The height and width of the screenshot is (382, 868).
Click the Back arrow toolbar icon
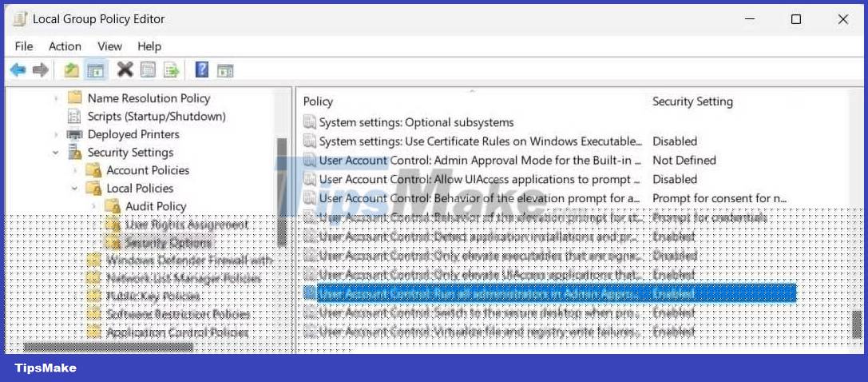(x=18, y=70)
